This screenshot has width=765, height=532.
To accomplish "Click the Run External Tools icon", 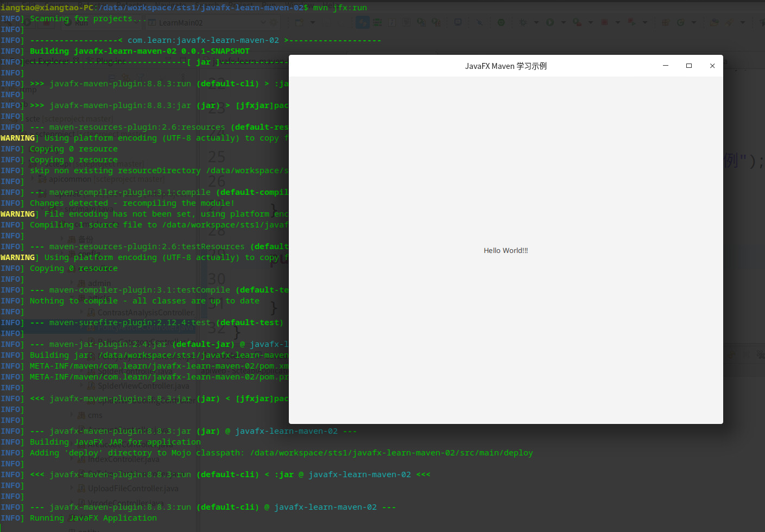I will pos(630,22).
